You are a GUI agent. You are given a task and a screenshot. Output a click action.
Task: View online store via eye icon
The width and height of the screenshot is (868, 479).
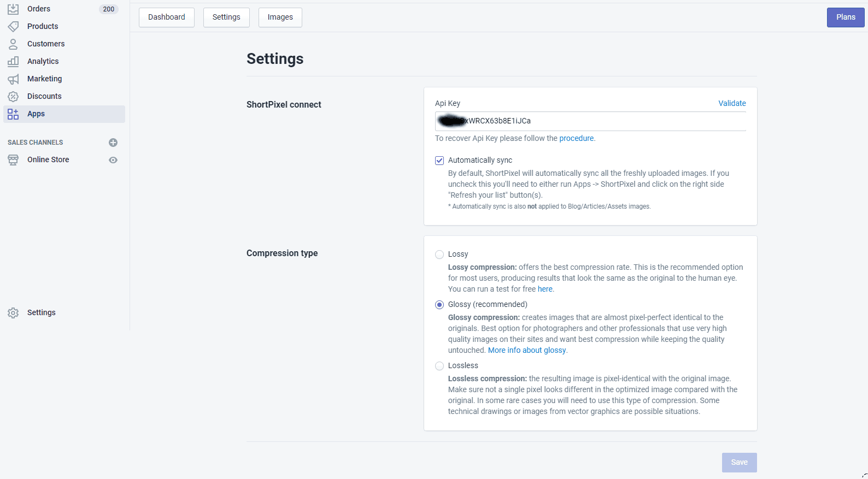113,160
